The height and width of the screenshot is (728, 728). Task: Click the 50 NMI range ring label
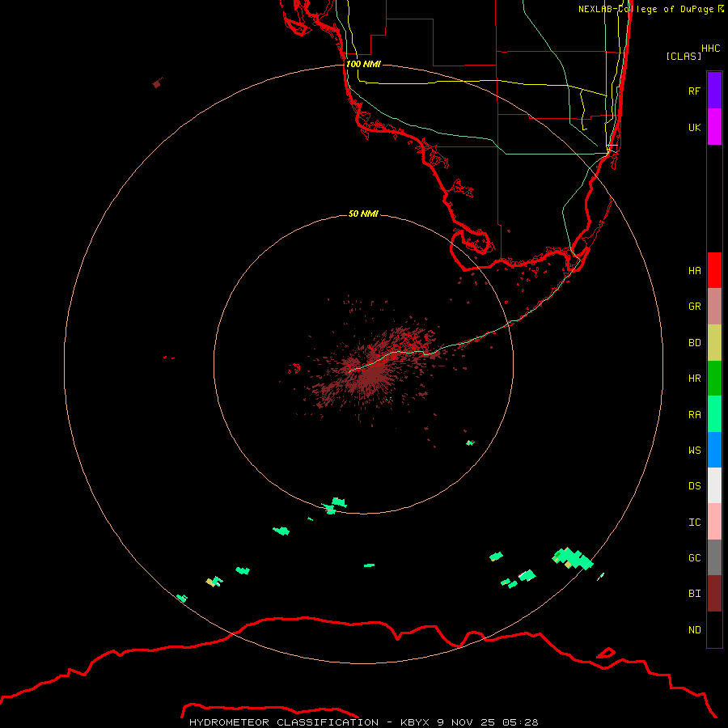tap(363, 214)
